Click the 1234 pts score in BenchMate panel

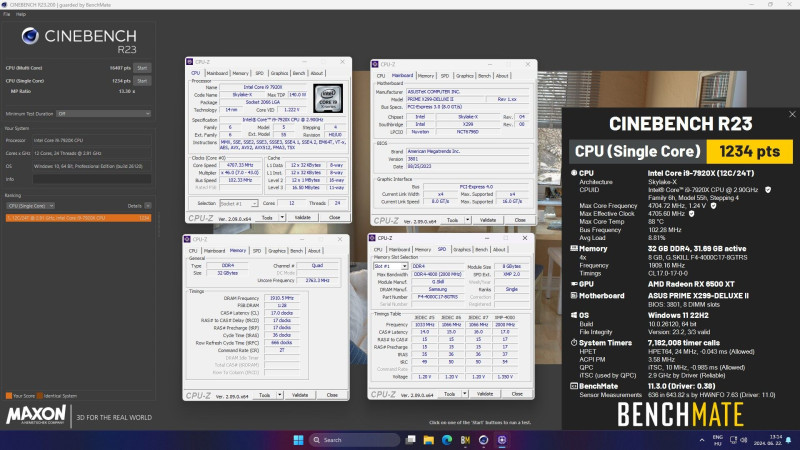click(749, 152)
